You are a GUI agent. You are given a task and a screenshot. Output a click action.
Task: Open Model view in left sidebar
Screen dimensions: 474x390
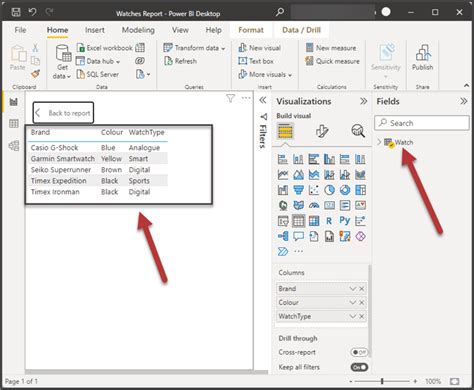click(x=14, y=146)
